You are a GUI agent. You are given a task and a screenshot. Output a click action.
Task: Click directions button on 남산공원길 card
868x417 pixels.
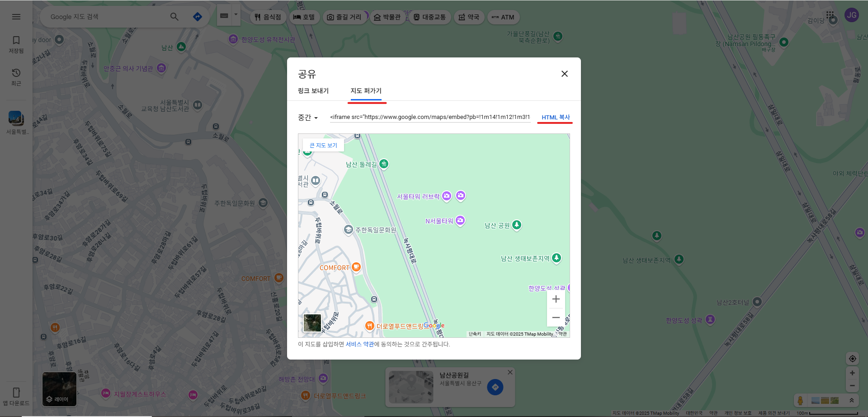click(495, 387)
